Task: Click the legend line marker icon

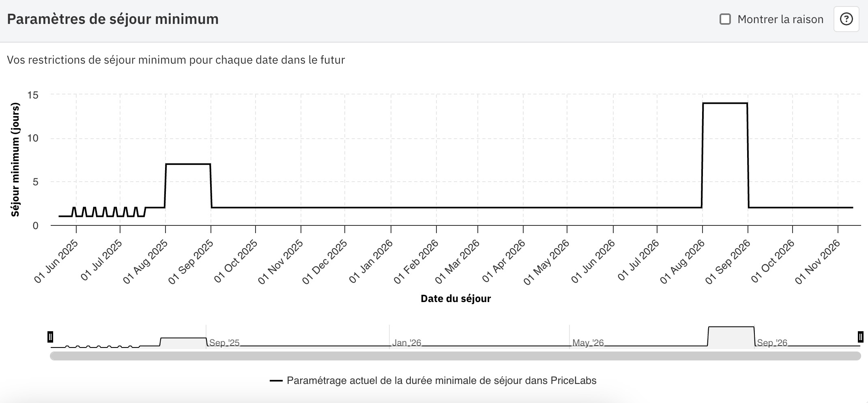Action: [276, 381]
